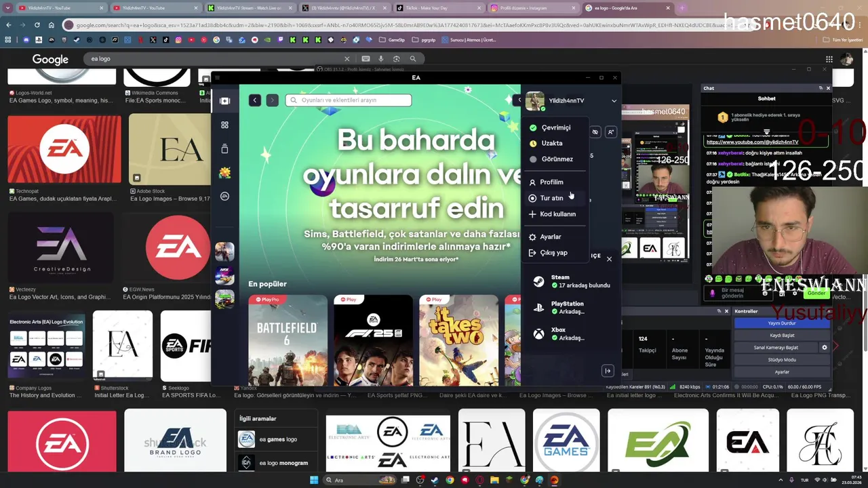Set status to Görünmez
Viewport: 868px width, 488px height.
557,159
